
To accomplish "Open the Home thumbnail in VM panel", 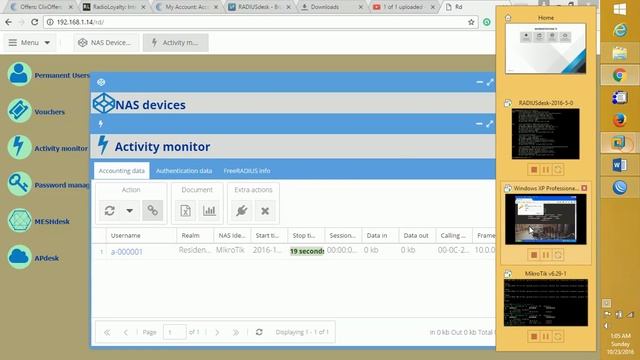I will [x=545, y=48].
